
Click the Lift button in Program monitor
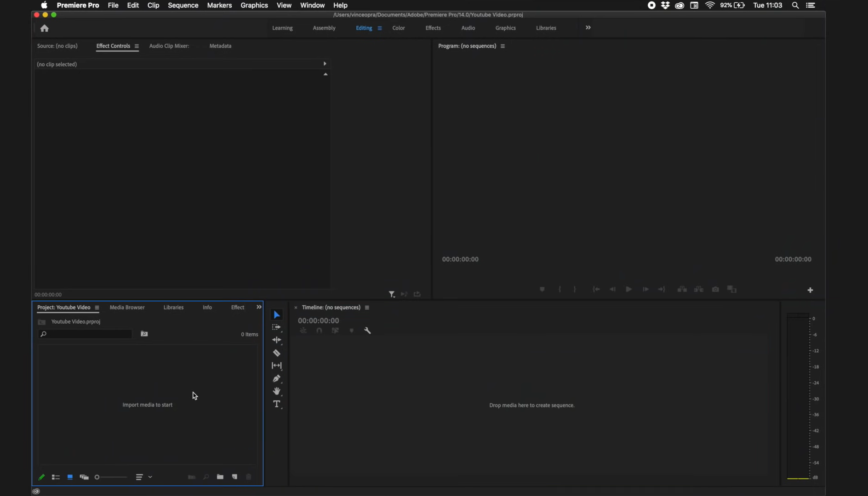[x=682, y=289]
